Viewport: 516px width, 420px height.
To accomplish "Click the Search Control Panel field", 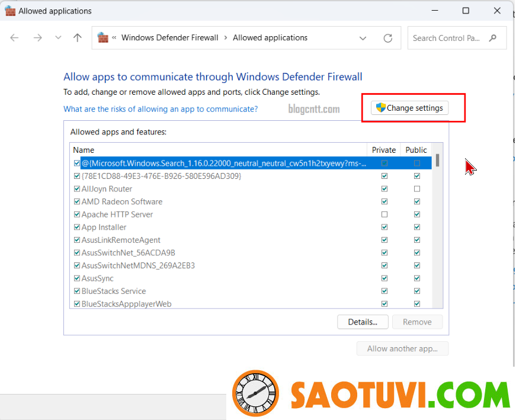I will (x=457, y=38).
